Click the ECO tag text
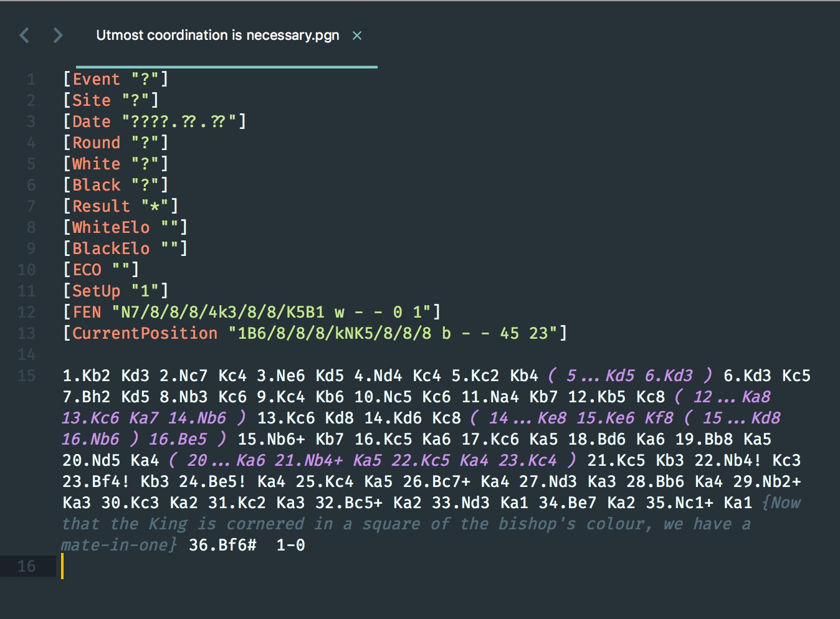The image size is (840, 619). pos(87,270)
